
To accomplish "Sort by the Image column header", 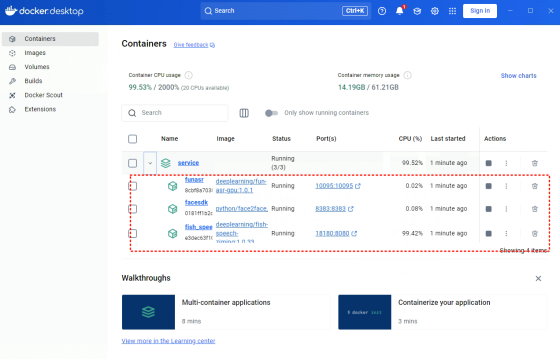I will (x=225, y=139).
